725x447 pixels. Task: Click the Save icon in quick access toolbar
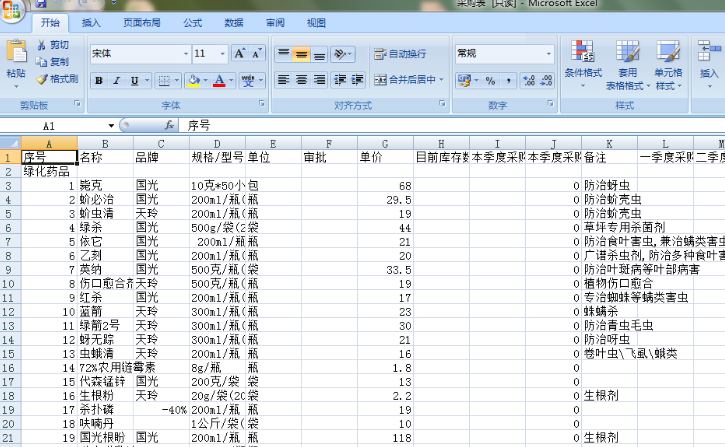[x=41, y=3]
